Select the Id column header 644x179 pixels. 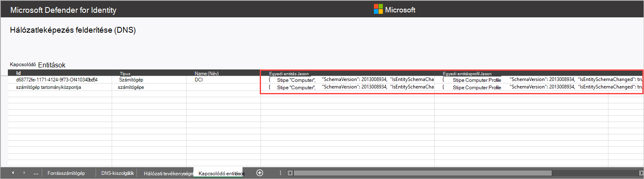(x=60, y=73)
